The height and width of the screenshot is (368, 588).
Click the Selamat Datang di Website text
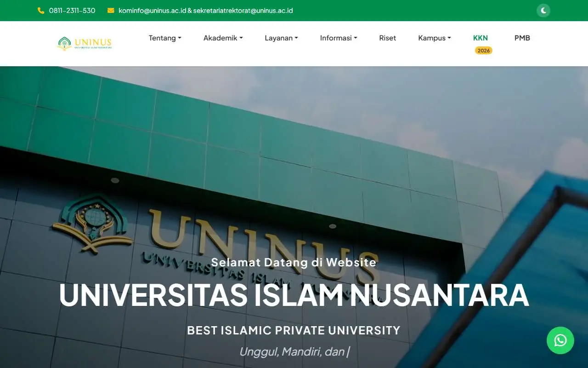click(294, 262)
